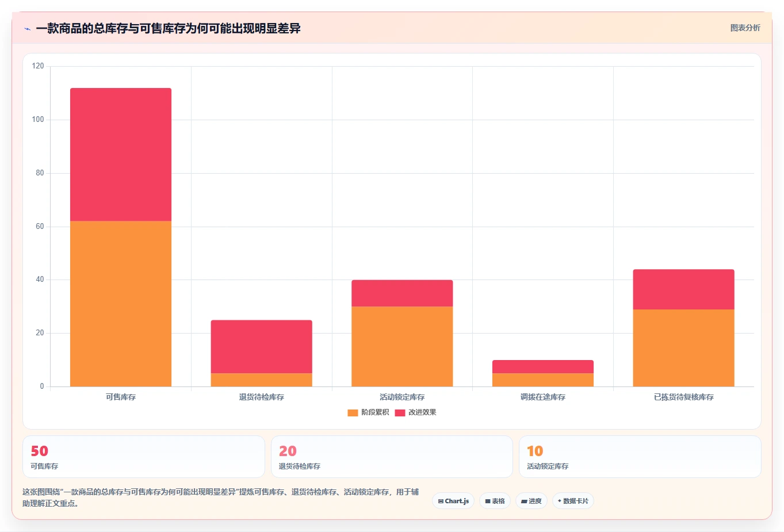Click the red segment of 可售库存 bar

121,155
